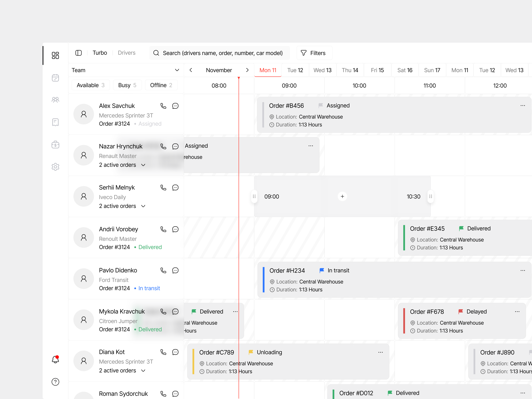This screenshot has width=532, height=399.
Task: Filter drivers by Available status
Action: pyautogui.click(x=91, y=85)
